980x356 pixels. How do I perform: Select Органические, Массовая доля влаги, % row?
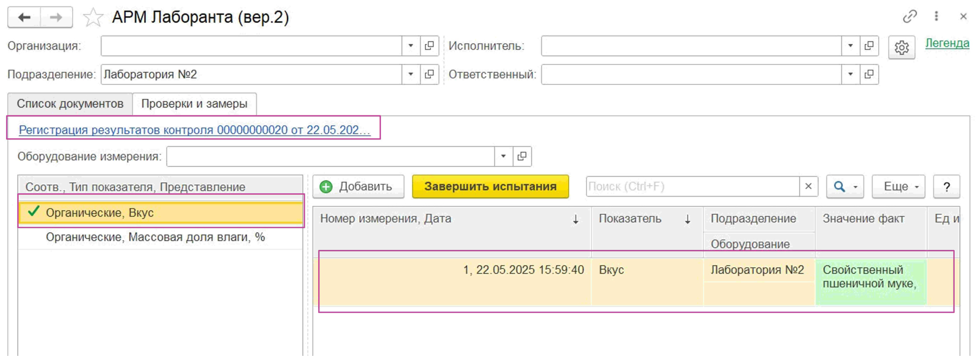pos(161,237)
